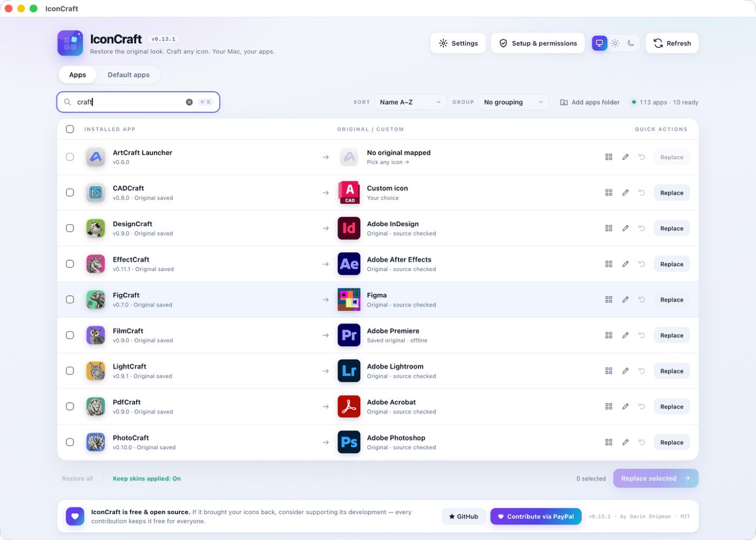Toggle the select-all checkbox in the table header
This screenshot has height=540, width=756.
point(70,129)
